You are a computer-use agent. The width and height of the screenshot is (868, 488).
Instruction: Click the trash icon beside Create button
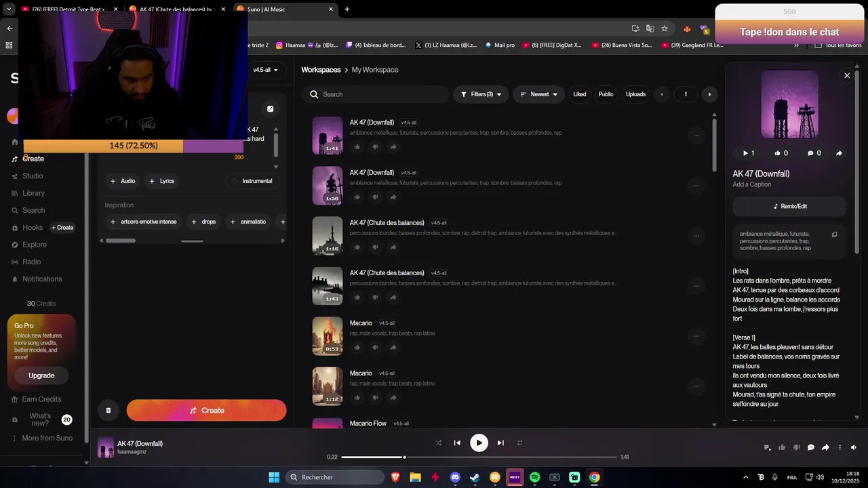tap(108, 410)
